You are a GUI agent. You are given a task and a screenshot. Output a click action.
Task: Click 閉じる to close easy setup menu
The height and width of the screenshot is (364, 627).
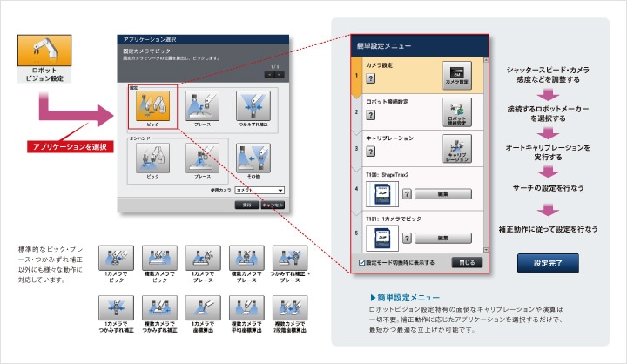pos(467,261)
